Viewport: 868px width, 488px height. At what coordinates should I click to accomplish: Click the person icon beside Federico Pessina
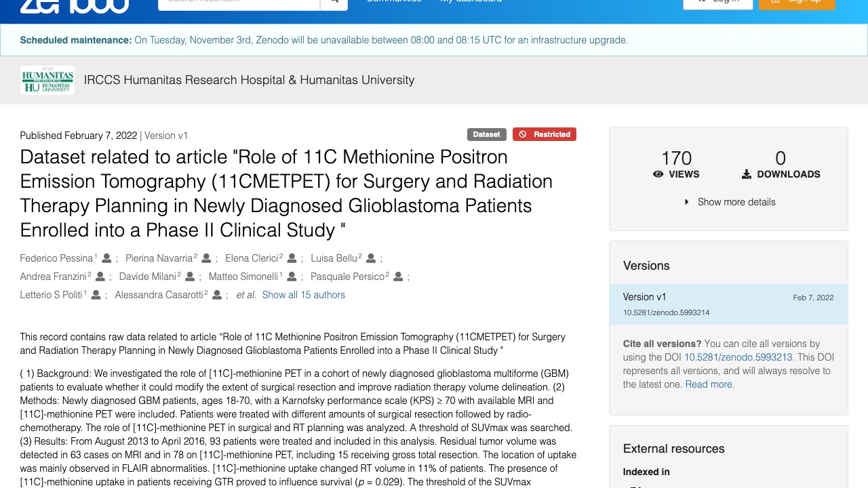[x=106, y=258]
